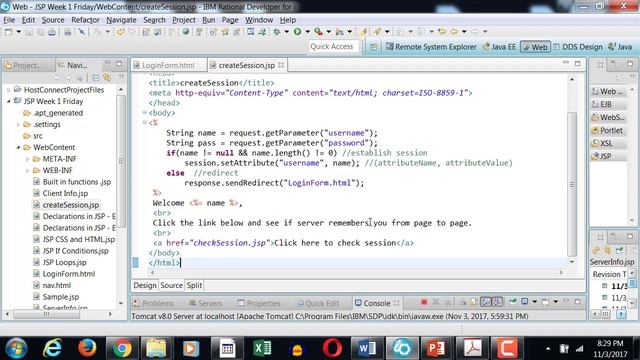This screenshot has height=360, width=640.
Task: Open the JSP palette drawer
Action: pyautogui.click(x=609, y=156)
